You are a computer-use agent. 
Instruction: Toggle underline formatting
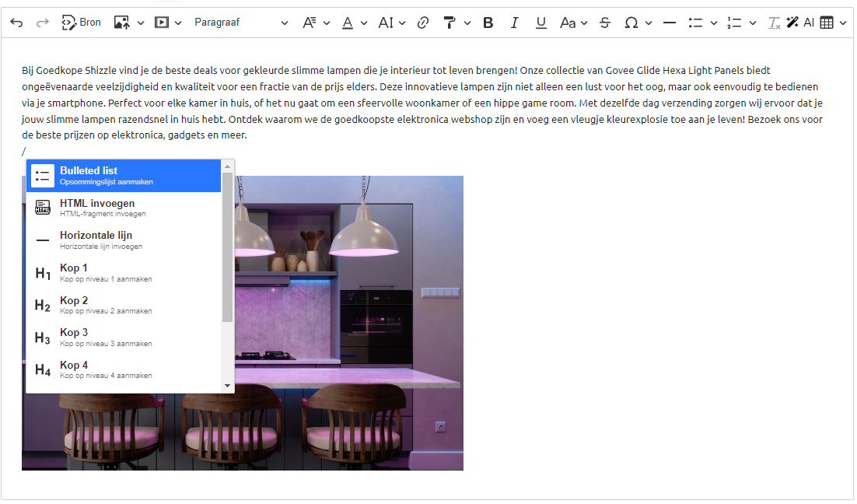(x=540, y=23)
